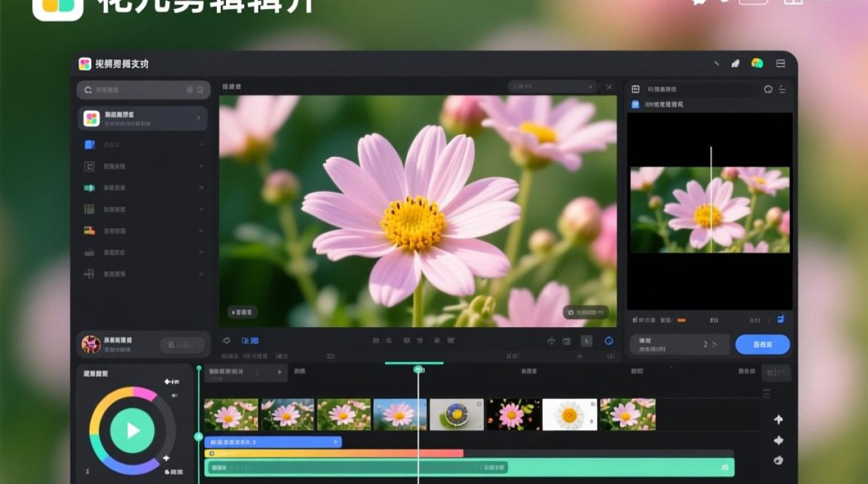This screenshot has height=484, width=868.
Task: Click the white feather icon in the title bar
Action: click(735, 63)
